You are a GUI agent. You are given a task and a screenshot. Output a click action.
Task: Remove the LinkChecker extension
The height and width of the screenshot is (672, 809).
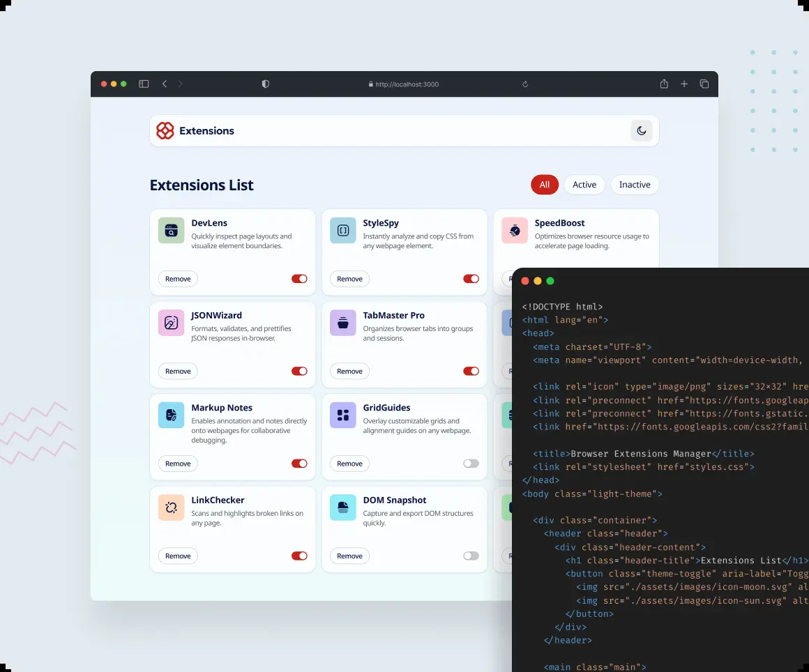pyautogui.click(x=178, y=556)
